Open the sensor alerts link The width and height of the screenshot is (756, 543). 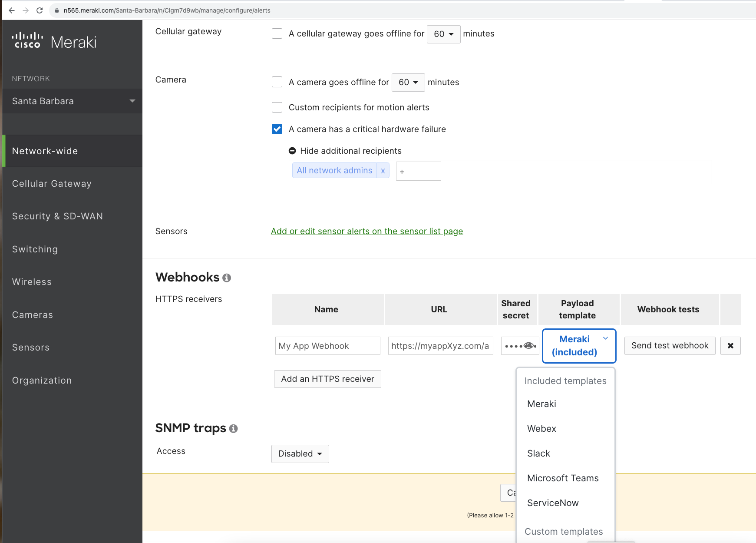tap(366, 231)
